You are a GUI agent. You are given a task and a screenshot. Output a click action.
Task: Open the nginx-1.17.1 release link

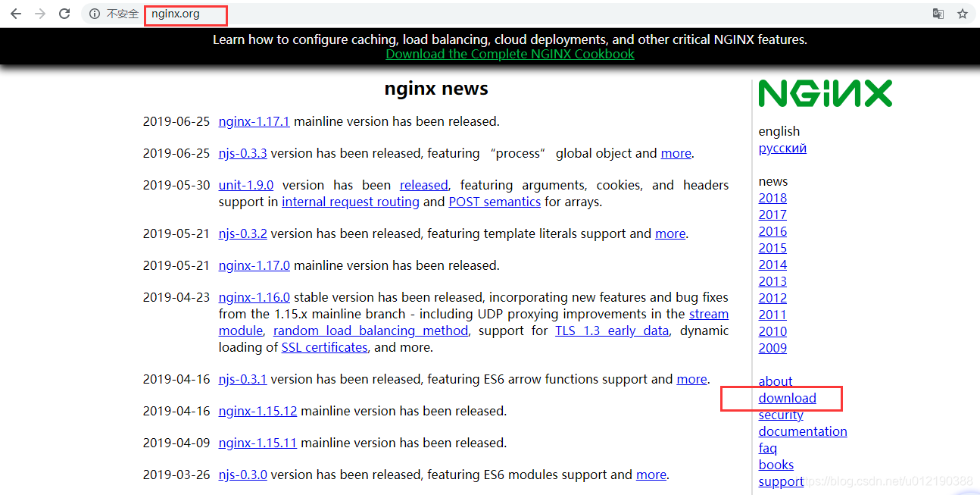point(254,121)
